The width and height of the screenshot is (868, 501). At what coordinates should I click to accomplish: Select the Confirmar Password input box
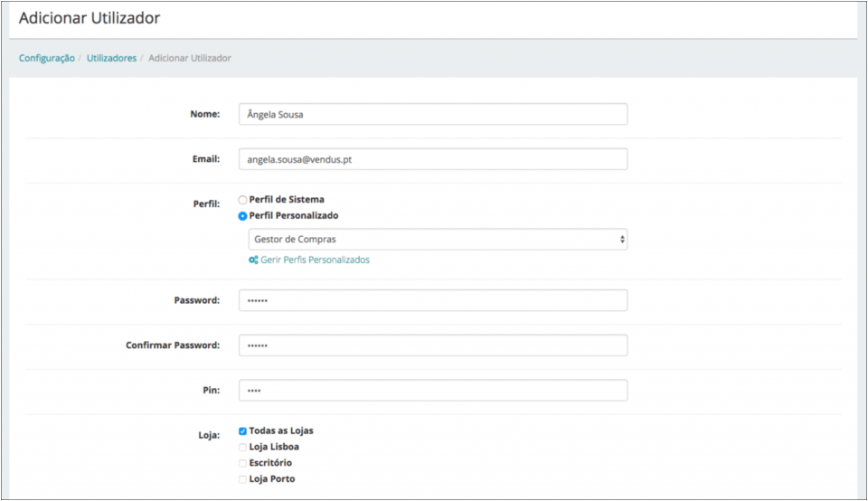pyautogui.click(x=432, y=345)
